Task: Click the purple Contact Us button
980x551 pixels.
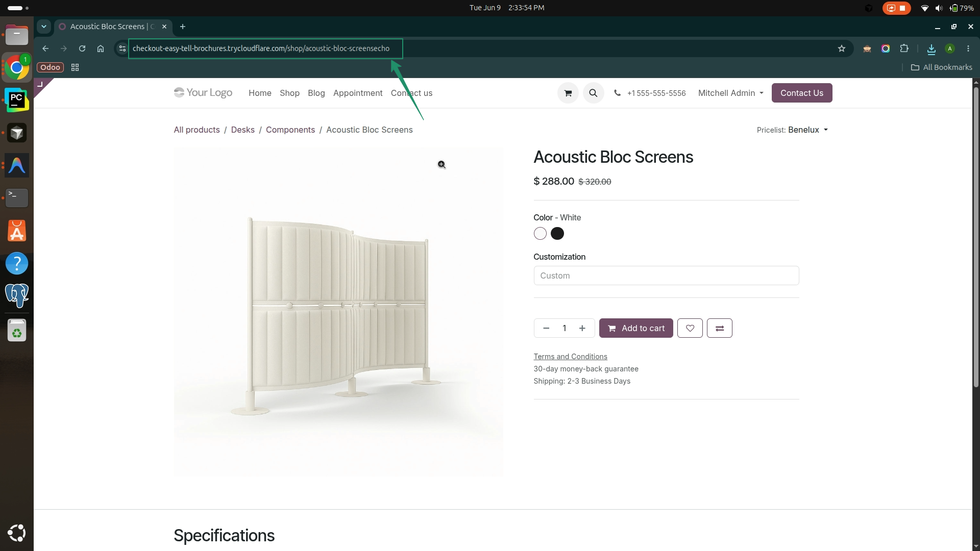Action: click(802, 93)
